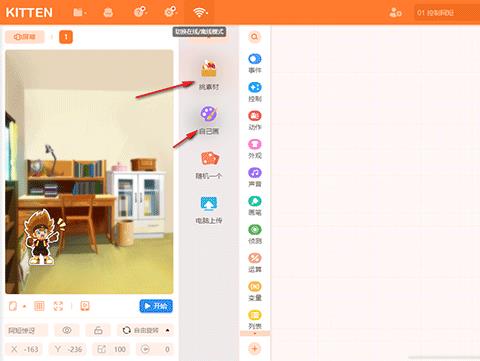The image size is (480, 361).
Task: Toggle the stage grid icon
Action: point(39,306)
